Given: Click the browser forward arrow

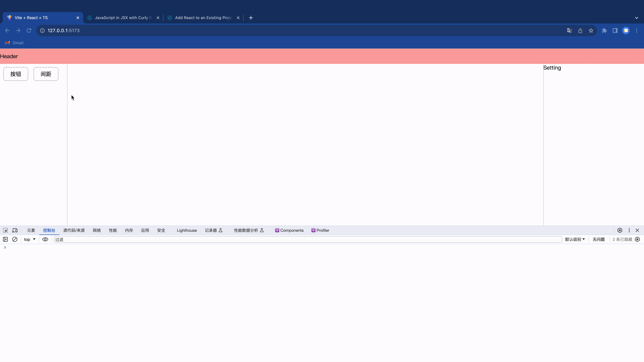Looking at the screenshot, I should 18,30.
